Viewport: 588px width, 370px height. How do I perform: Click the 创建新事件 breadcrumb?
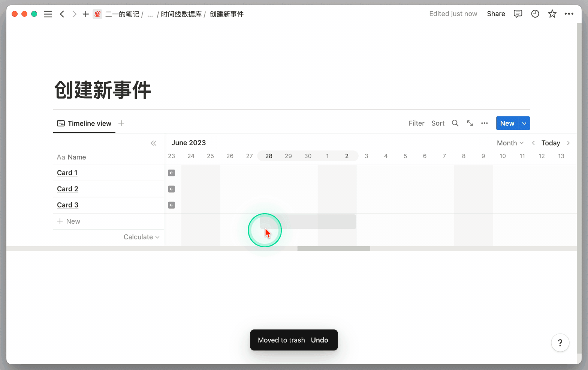227,14
